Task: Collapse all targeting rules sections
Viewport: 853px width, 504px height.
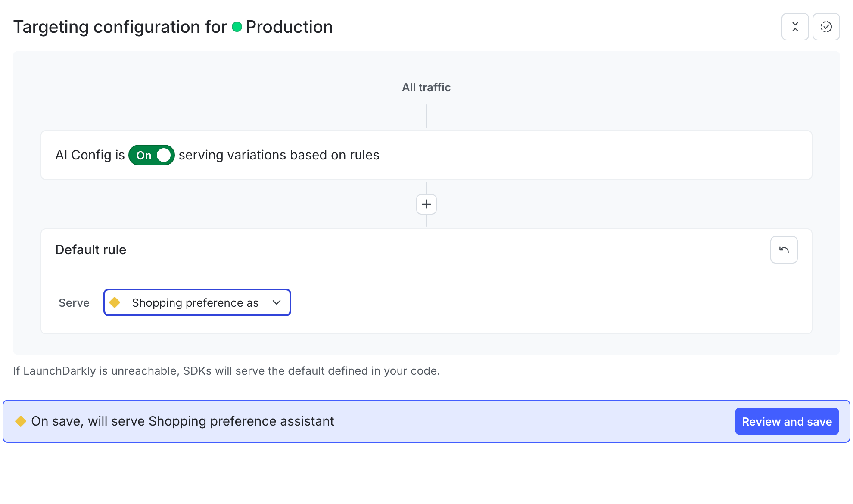Action: (x=795, y=26)
